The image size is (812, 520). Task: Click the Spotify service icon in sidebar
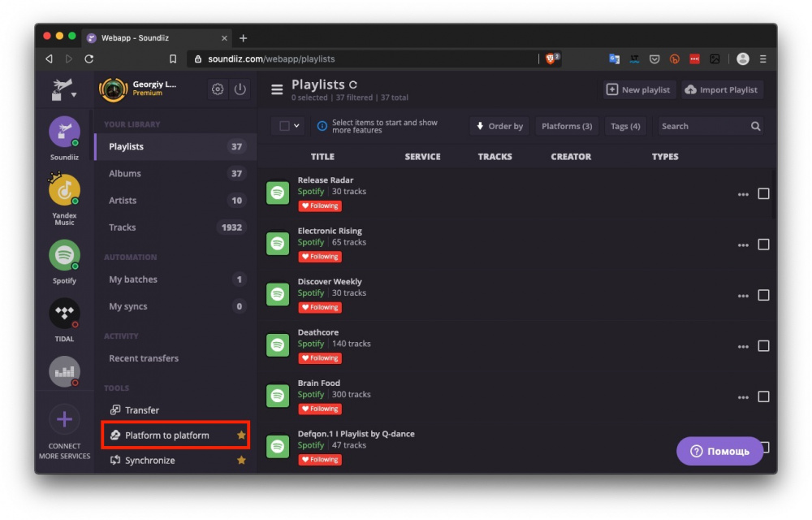[64, 256]
